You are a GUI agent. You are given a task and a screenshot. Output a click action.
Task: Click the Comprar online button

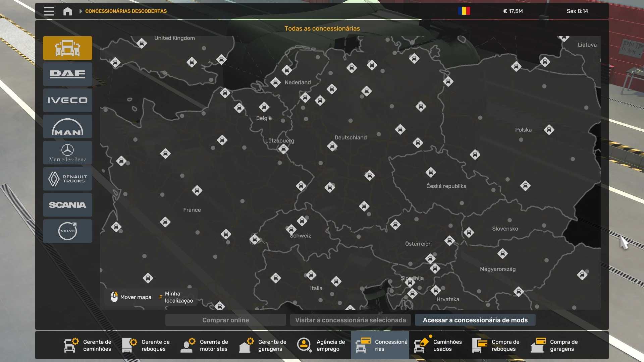tap(225, 320)
